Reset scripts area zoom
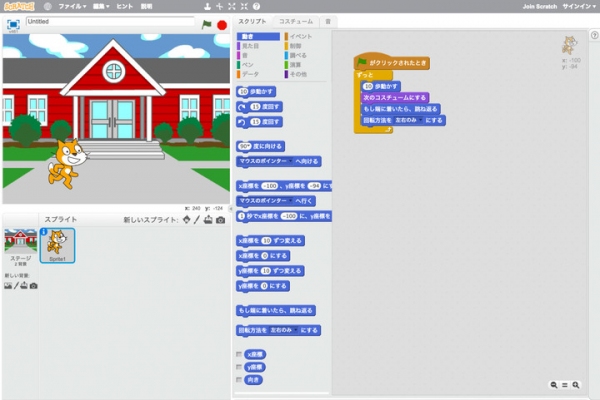600x400 pixels. 565,385
